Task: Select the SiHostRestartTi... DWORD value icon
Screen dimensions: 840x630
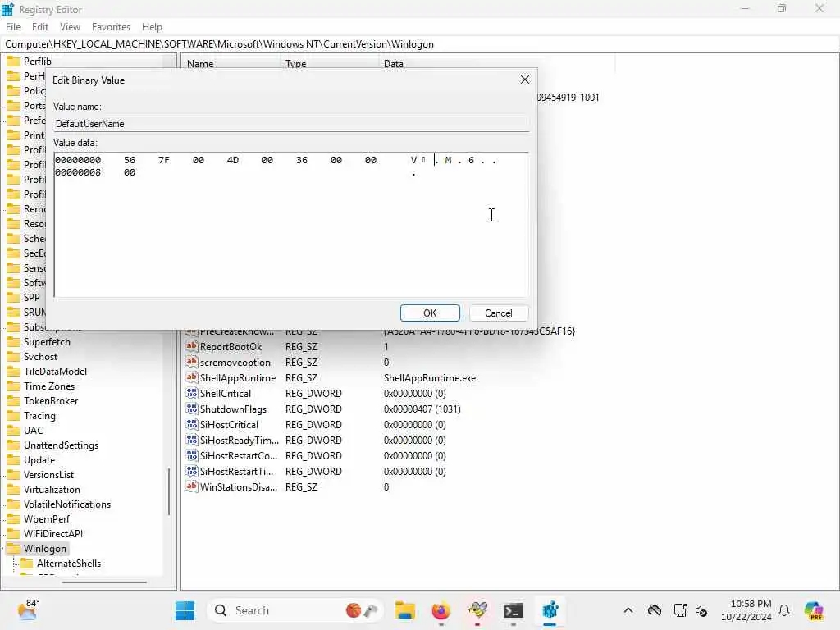Action: [x=192, y=471]
